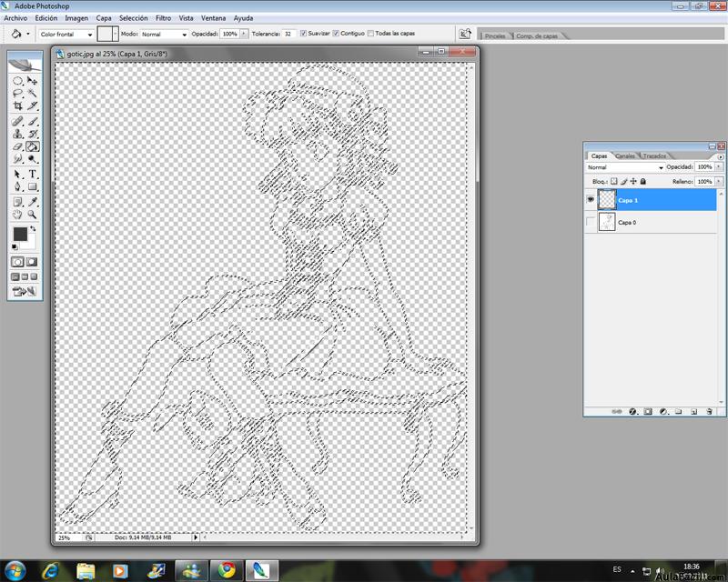Click the foreground color swatch
Viewport: 728px width, 582px height.
tap(20, 235)
